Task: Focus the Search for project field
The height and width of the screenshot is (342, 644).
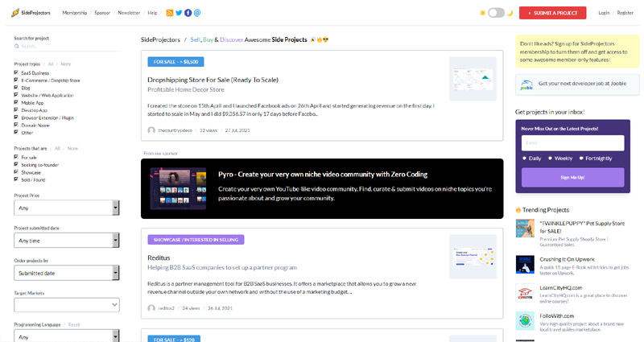Action: [x=67, y=46]
